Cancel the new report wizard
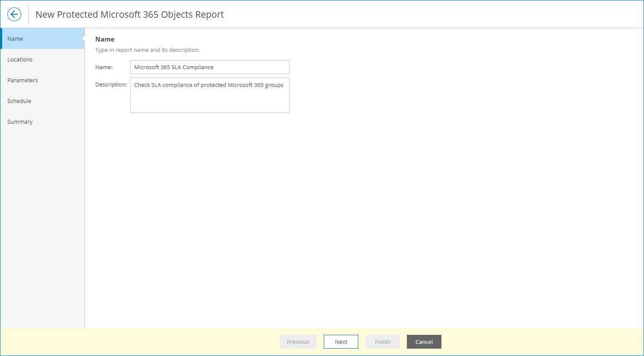Viewport: 644px width, 356px height. click(424, 342)
